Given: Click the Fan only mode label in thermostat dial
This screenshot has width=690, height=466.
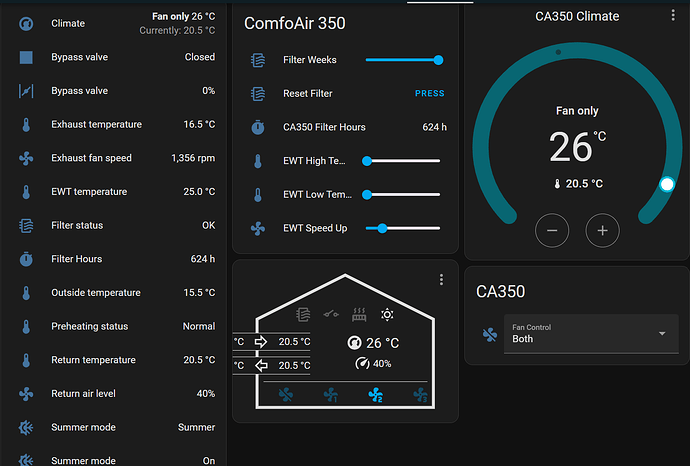Looking at the screenshot, I should (577, 110).
